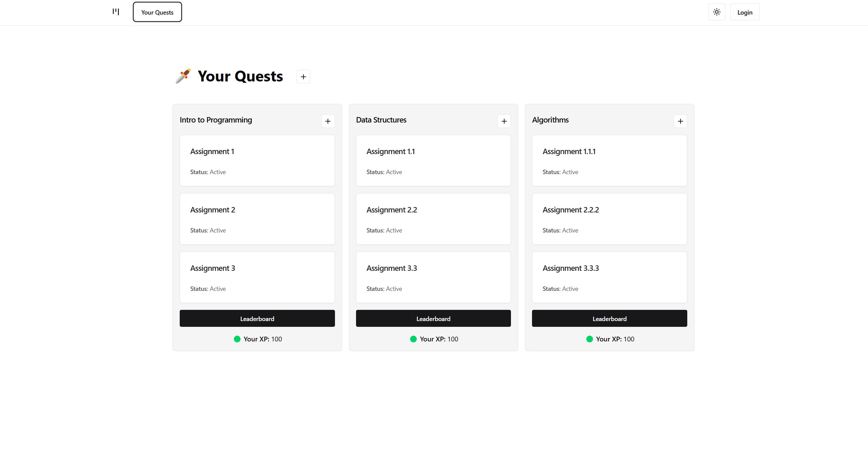This screenshot has height=449, width=868.
Task: Open Assignment 3 card
Action: pyautogui.click(x=257, y=277)
